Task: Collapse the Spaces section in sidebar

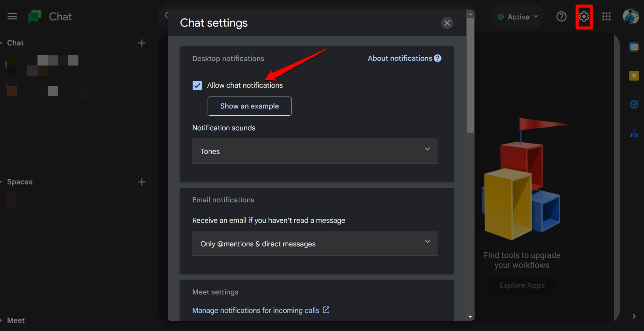Action: pos(2,182)
